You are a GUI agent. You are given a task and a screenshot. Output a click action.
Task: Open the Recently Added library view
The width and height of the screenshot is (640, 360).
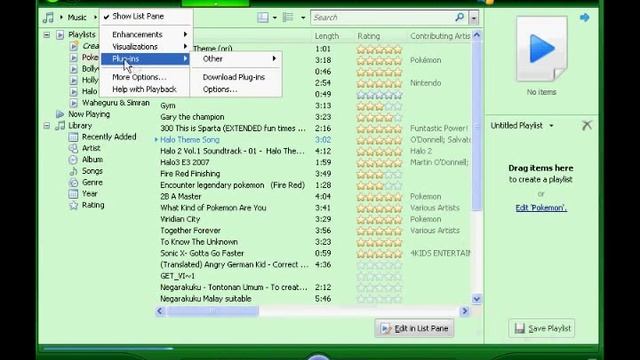pyautogui.click(x=109, y=137)
